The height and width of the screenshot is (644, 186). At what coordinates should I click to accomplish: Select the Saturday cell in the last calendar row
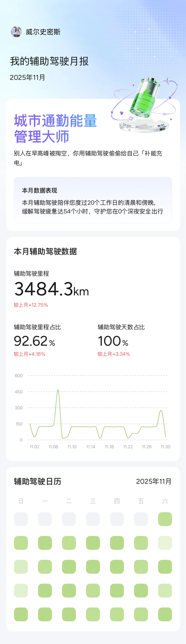pos(165,614)
